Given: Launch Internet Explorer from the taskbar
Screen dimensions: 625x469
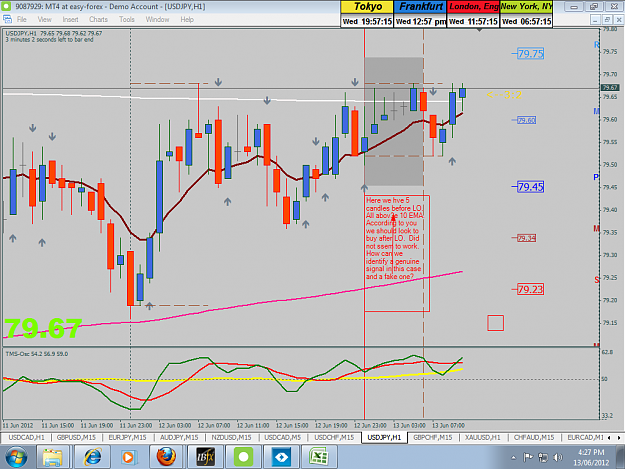Looking at the screenshot, I should point(92,457).
